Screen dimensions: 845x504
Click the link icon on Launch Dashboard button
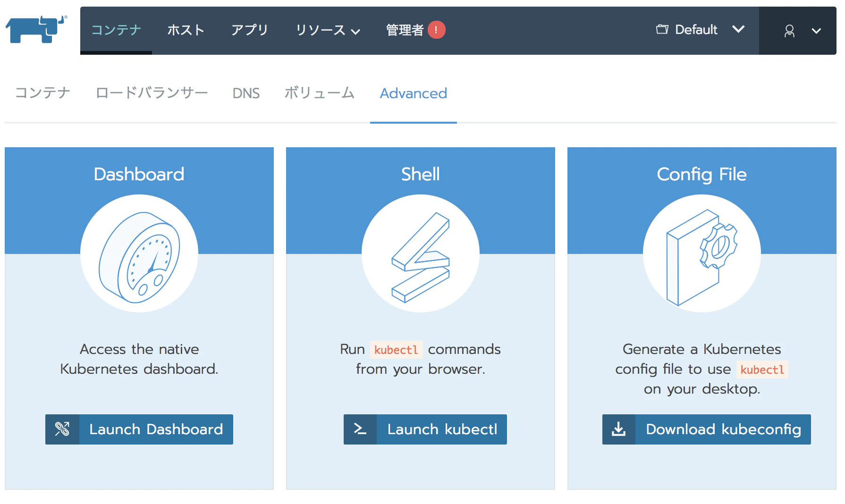coord(63,429)
